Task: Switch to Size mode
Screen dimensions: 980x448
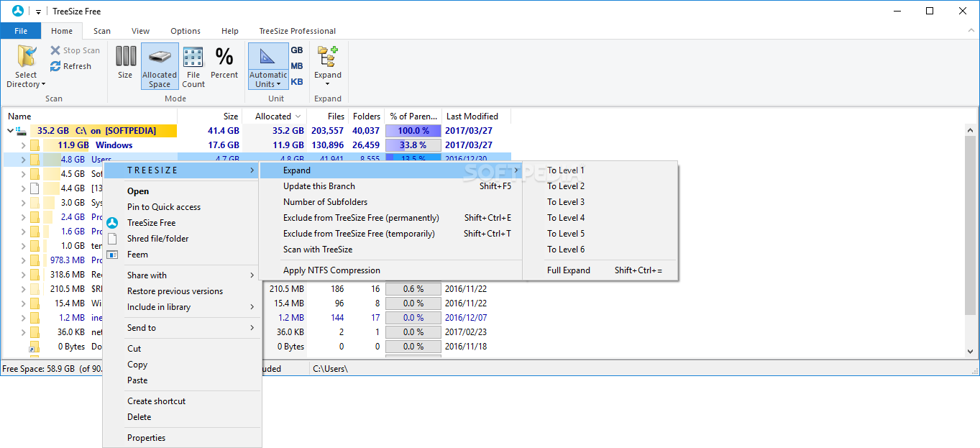Action: point(125,62)
